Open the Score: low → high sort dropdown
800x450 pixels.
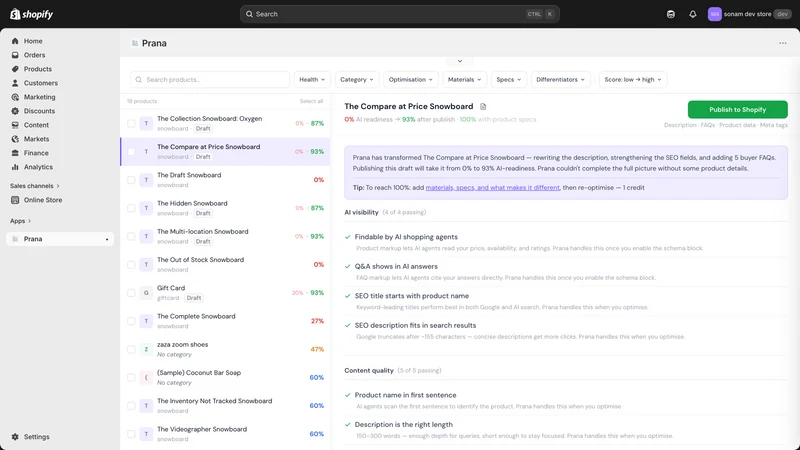(x=633, y=80)
